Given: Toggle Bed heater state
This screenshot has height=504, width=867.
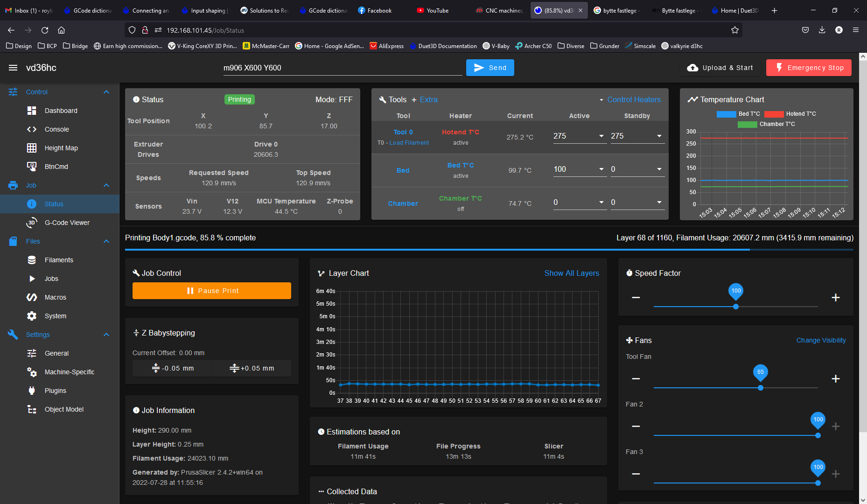Looking at the screenshot, I should 403,170.
